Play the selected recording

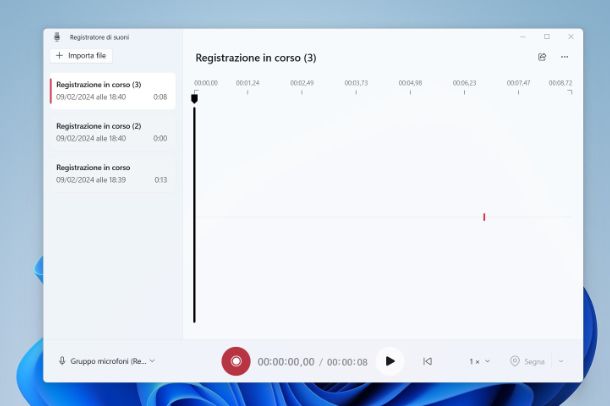pos(390,361)
